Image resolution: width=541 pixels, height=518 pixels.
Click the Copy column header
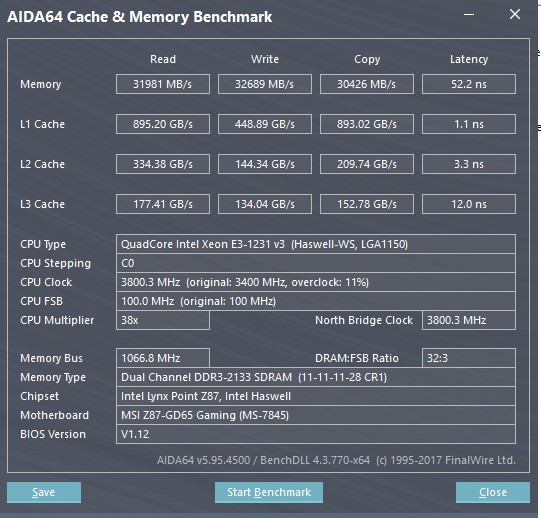pos(367,59)
